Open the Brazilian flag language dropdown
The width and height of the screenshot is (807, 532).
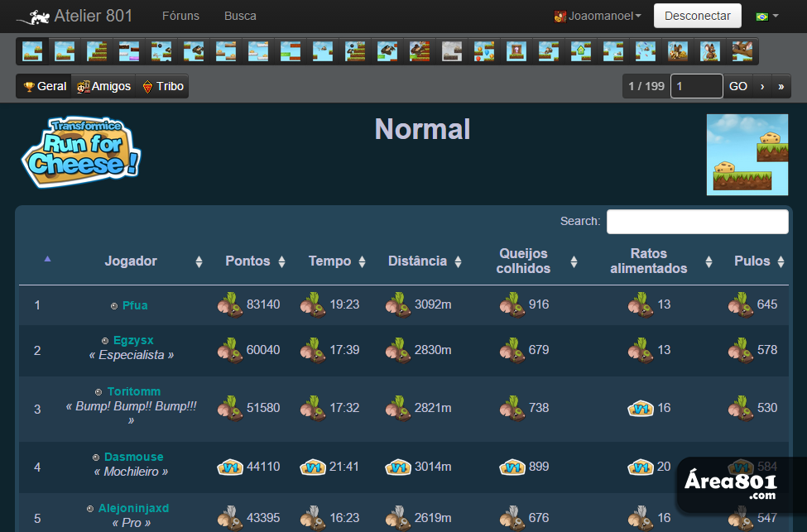(x=766, y=16)
